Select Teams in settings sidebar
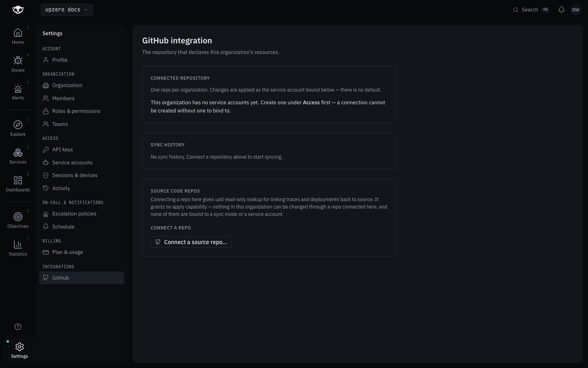The height and width of the screenshot is (368, 588). [82, 124]
